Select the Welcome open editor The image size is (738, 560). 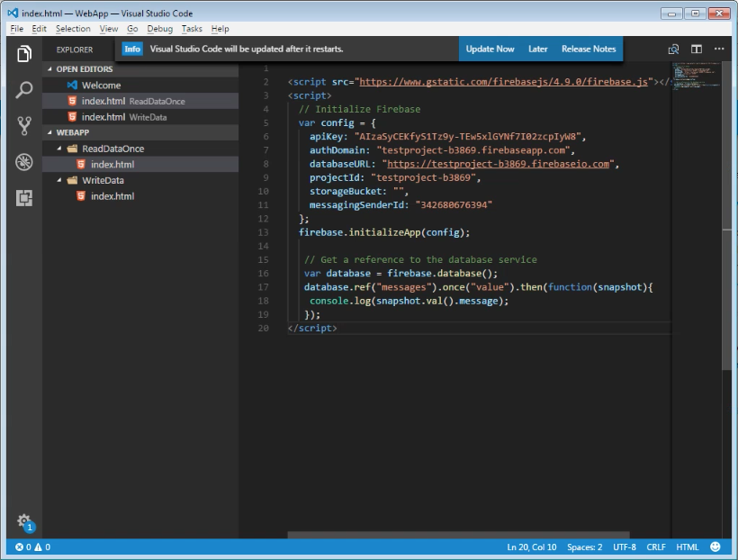pyautogui.click(x=140, y=86)
